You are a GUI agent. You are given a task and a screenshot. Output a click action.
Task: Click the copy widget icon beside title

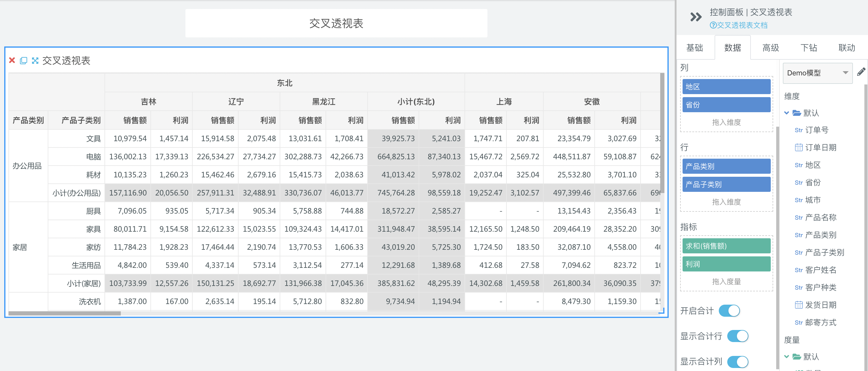click(24, 60)
